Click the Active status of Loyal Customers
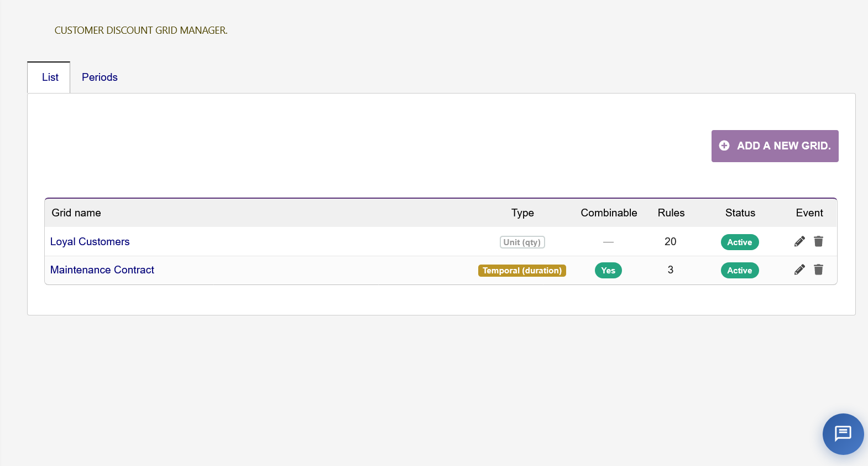 tap(740, 242)
